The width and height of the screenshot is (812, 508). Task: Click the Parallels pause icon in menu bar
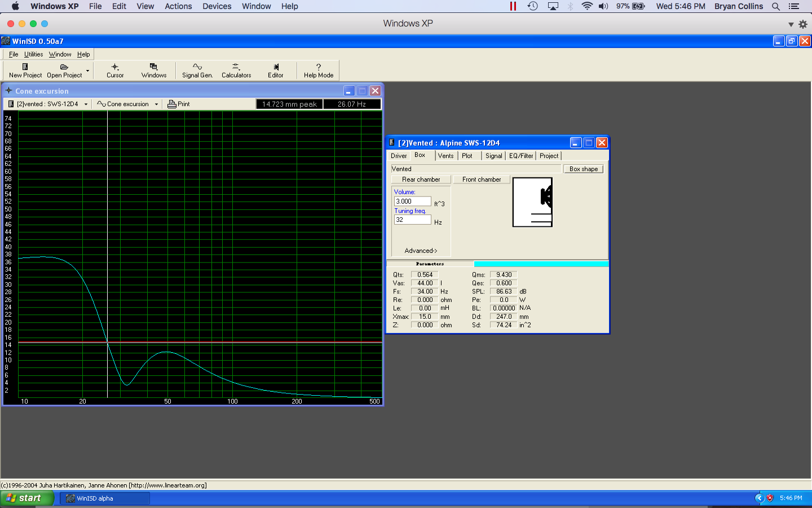[513, 6]
